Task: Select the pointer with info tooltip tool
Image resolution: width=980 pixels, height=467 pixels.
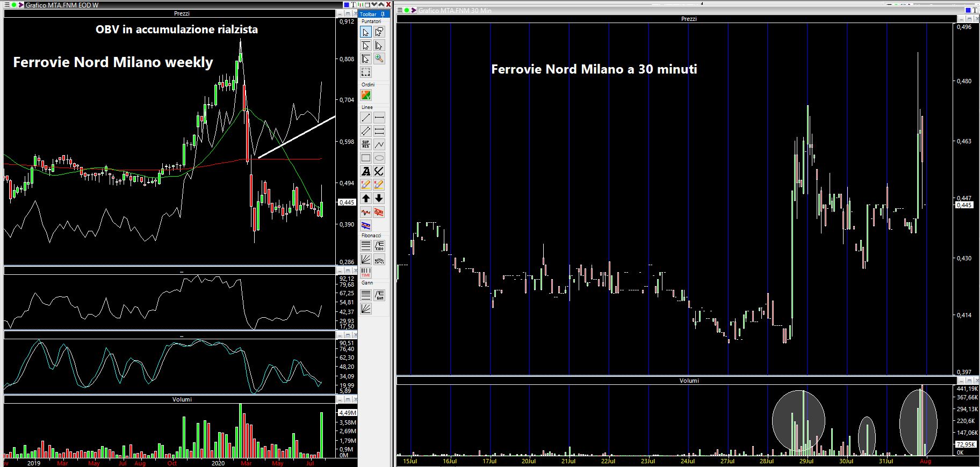Action: click(x=379, y=32)
